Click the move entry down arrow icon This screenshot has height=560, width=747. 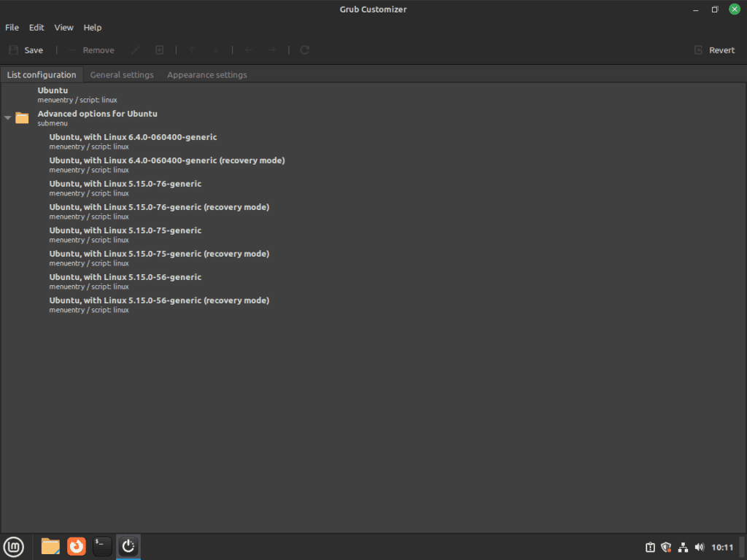[215, 50]
